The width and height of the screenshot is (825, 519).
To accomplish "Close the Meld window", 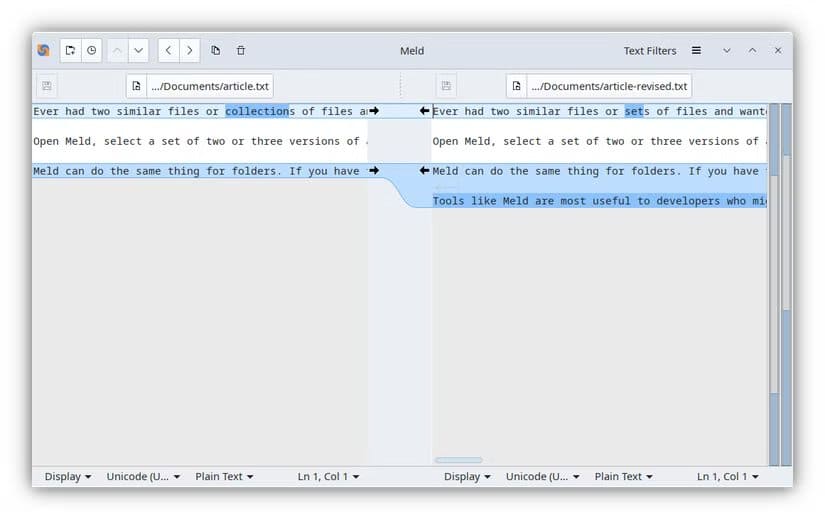I will (778, 51).
